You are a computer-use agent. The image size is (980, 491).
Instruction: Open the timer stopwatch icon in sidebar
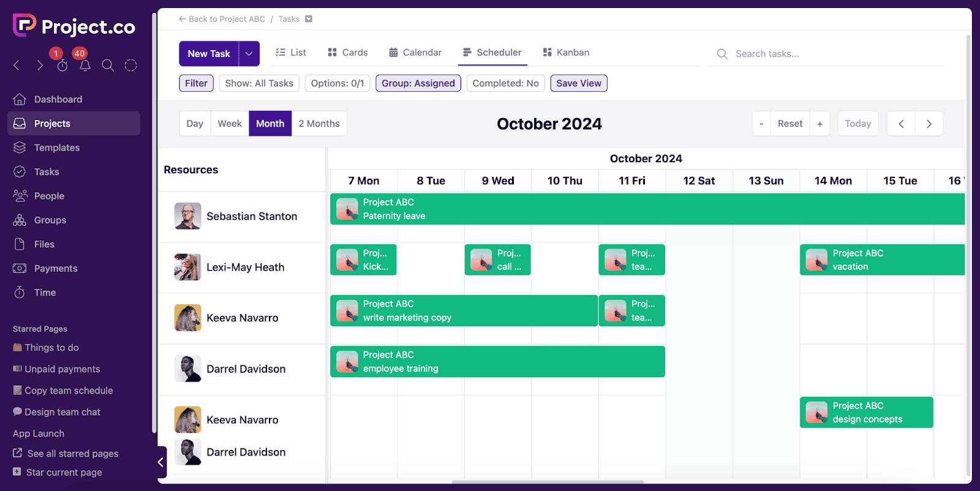[62, 66]
